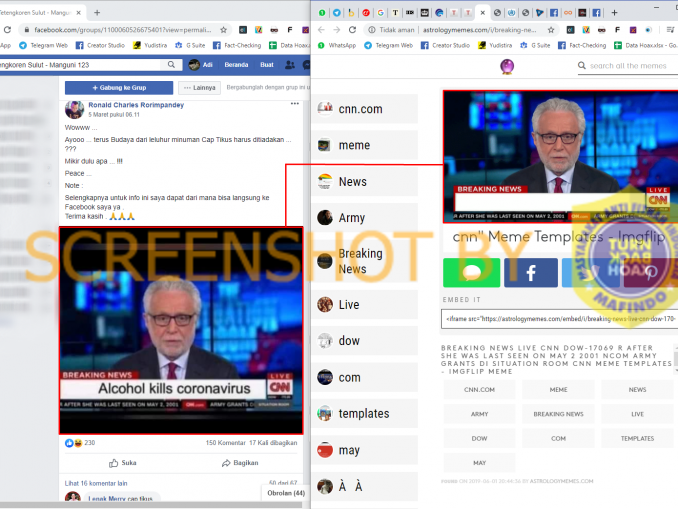Go to Beranda in Facebook header

point(236,64)
